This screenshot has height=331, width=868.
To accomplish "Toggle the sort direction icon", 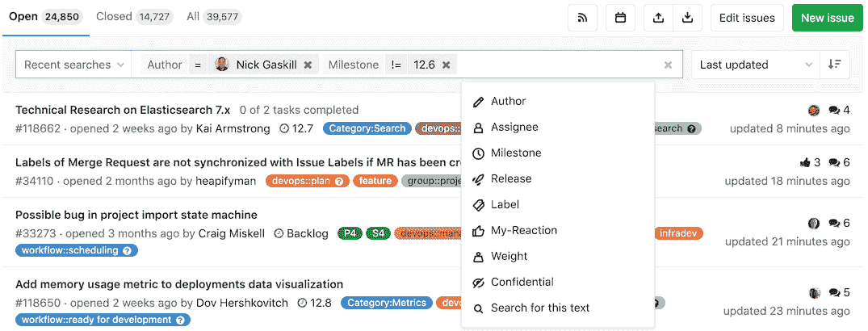I will click(834, 65).
